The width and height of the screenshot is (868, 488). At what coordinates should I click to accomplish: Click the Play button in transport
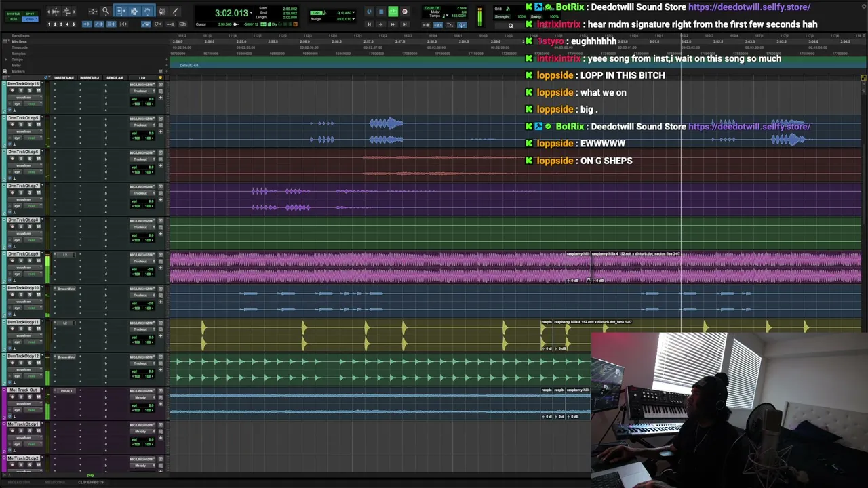(393, 12)
